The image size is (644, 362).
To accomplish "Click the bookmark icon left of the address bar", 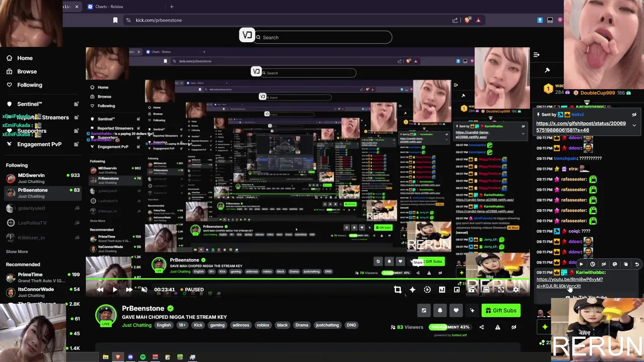I will pos(115,20).
